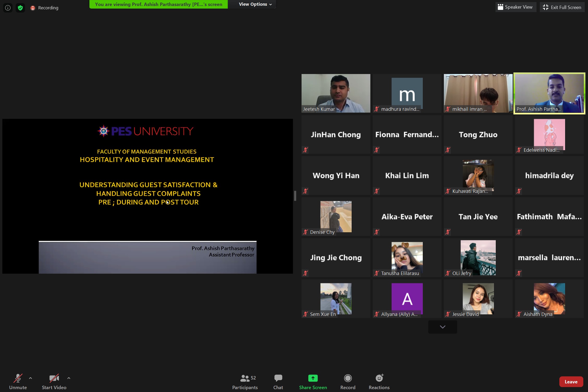588x392 pixels.
Task: Click the green security shield icon
Action: pos(20,8)
